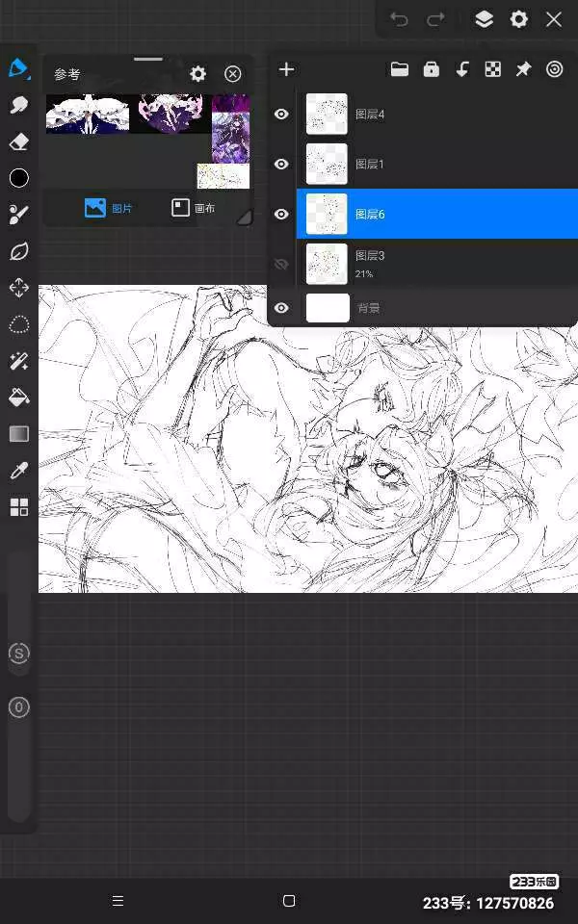Close the canvas with the X icon
The image size is (578, 924).
[x=554, y=19]
